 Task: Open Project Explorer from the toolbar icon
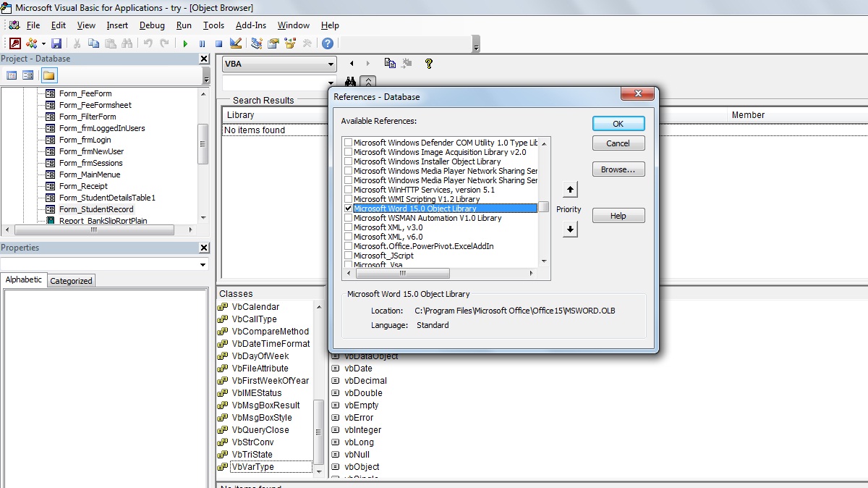coord(257,43)
